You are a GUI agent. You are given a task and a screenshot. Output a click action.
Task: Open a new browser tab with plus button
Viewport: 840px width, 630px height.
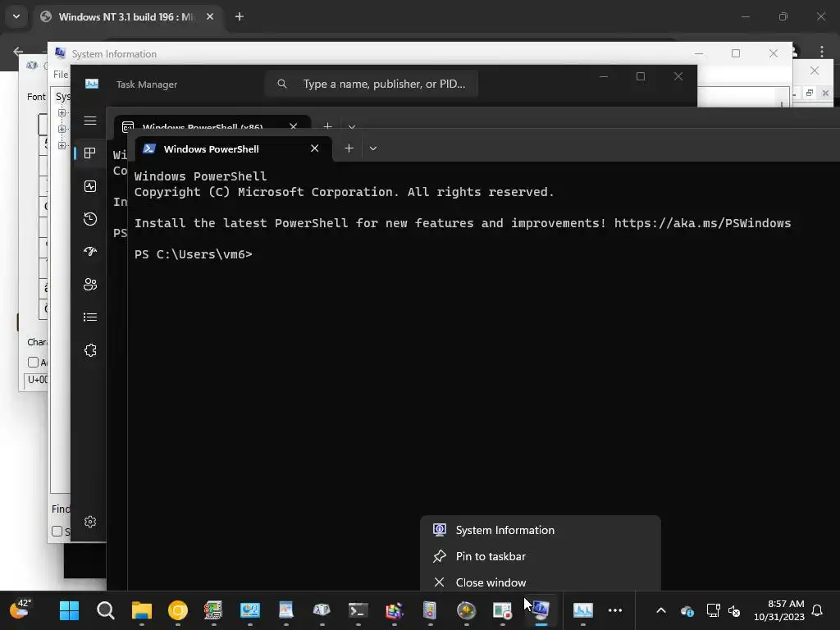[240, 16]
